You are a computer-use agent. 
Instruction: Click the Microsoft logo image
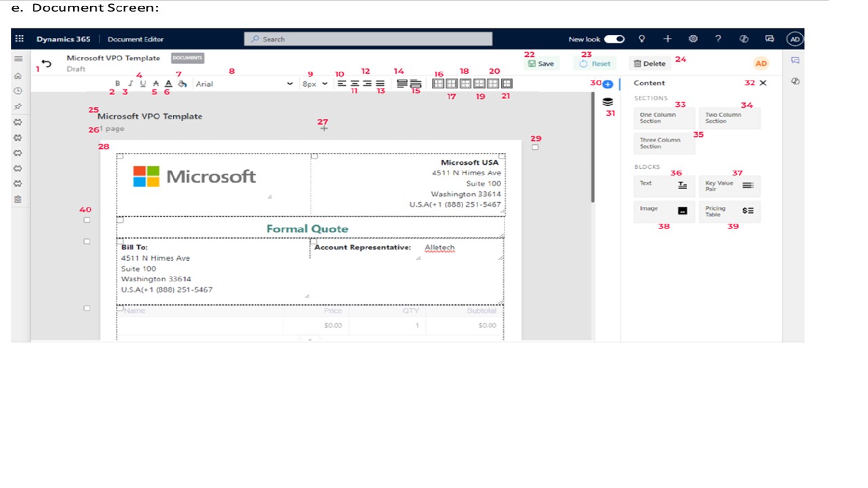tap(194, 176)
